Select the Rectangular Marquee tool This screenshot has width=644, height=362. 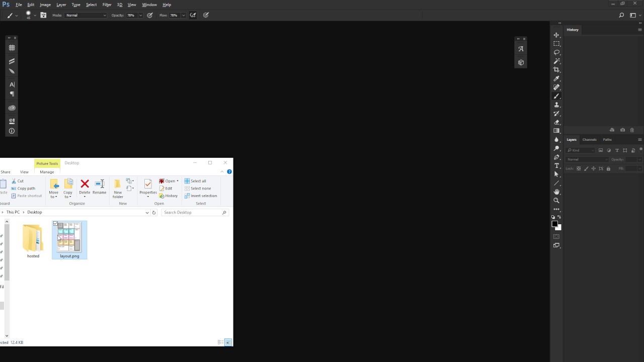click(556, 44)
